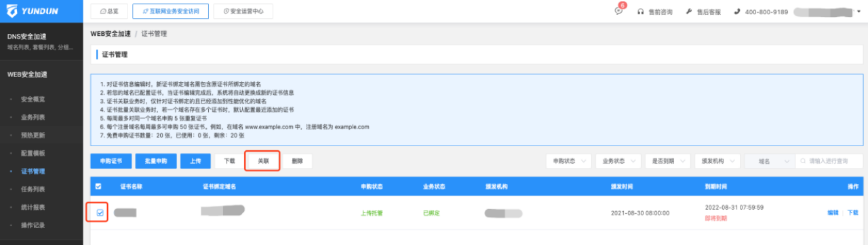
Task: Click the 申购证书 button
Action: point(111,161)
